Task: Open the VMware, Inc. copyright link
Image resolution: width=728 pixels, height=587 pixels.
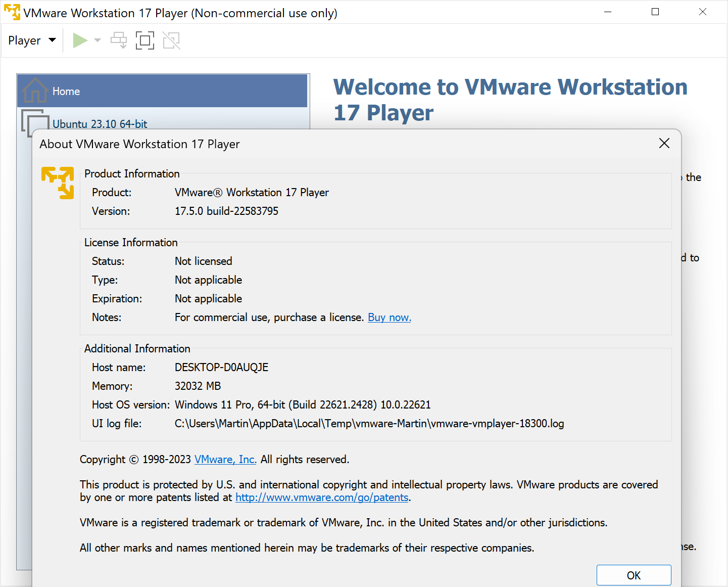Action: point(225,460)
